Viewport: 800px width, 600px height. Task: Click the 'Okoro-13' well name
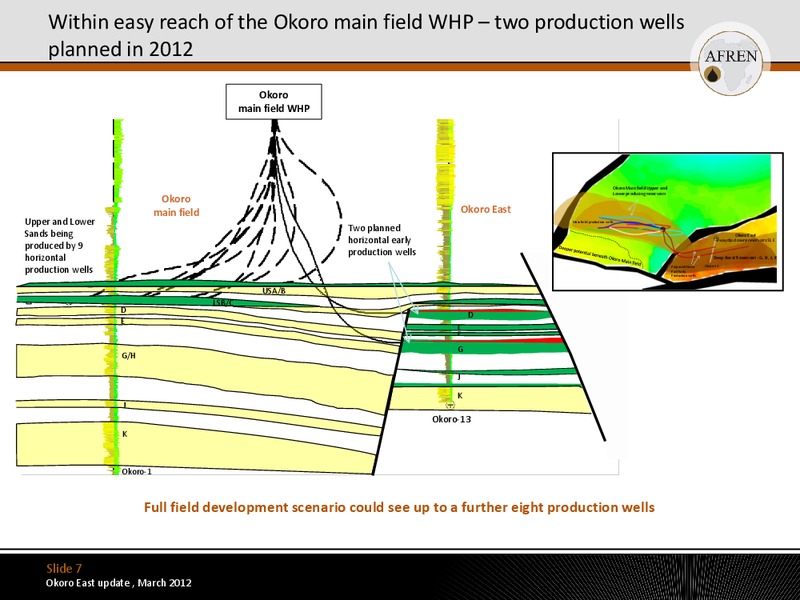click(452, 419)
